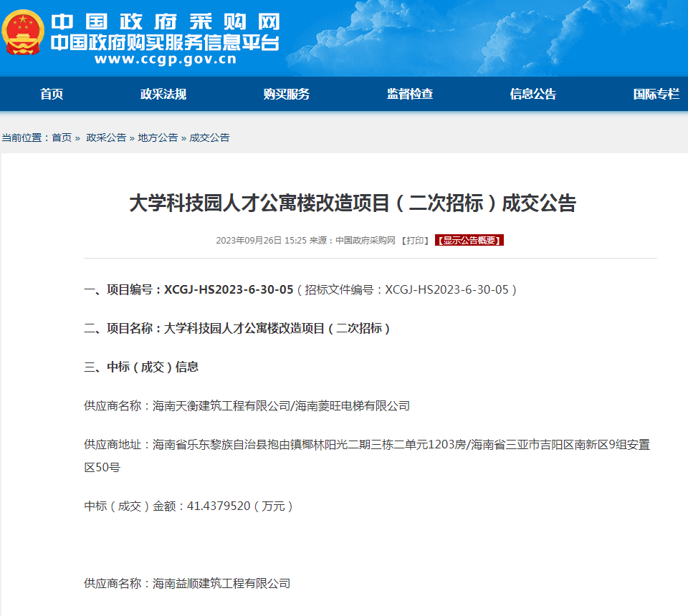Click the source text 来源：中国政府采购网

tap(353, 240)
